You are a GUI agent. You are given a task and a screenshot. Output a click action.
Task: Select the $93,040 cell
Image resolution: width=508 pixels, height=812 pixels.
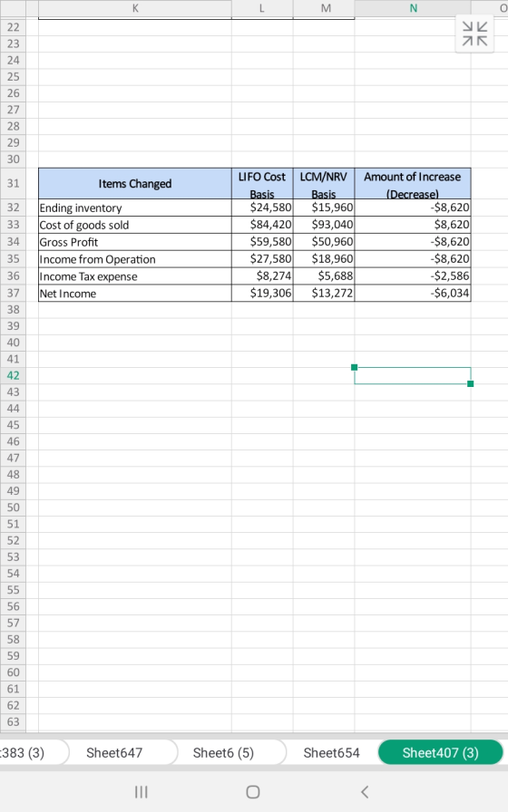[324, 225]
